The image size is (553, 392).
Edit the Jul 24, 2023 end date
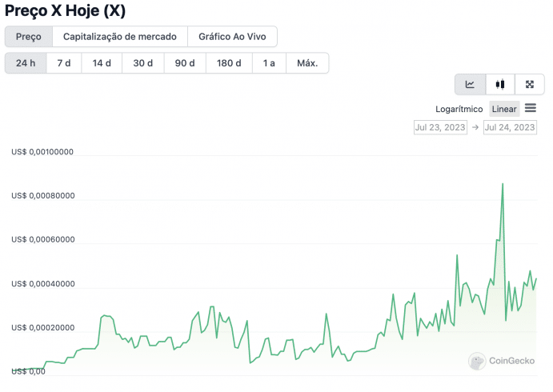click(510, 127)
